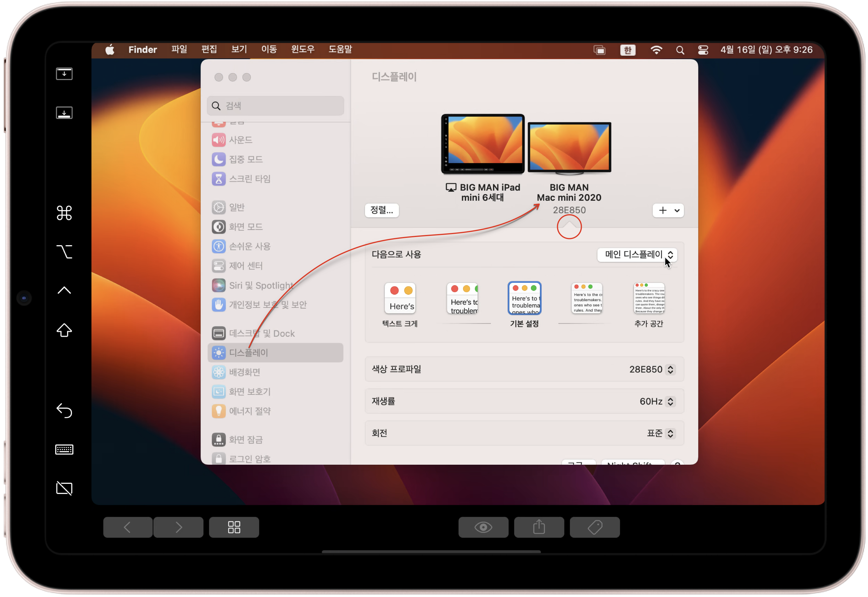Open the 윈도우 menu

tap(302, 49)
